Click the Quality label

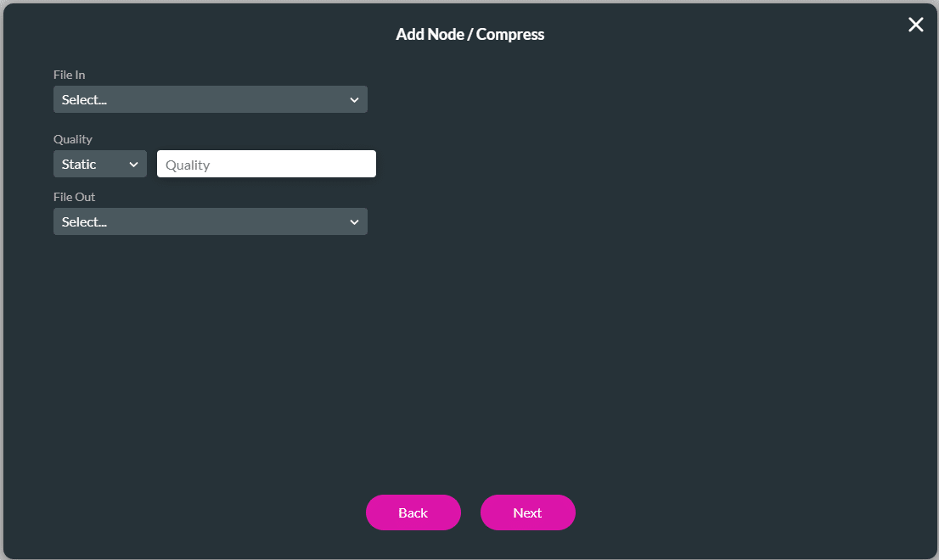click(73, 139)
